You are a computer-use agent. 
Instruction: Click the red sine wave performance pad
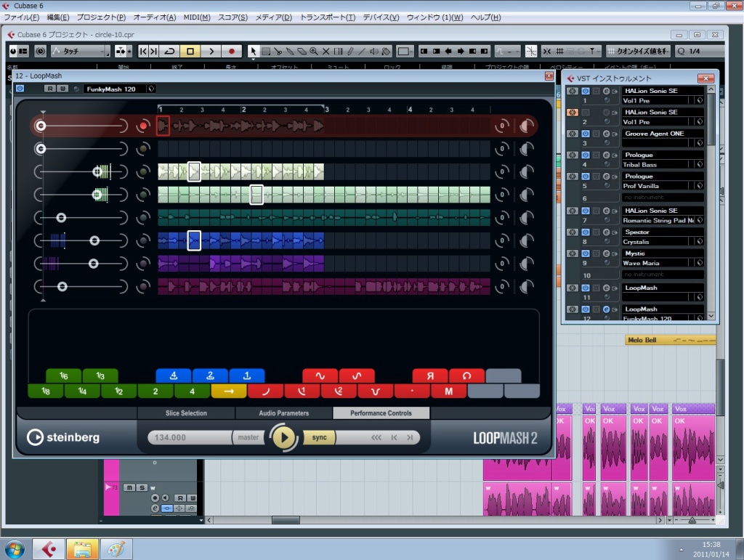click(x=320, y=376)
